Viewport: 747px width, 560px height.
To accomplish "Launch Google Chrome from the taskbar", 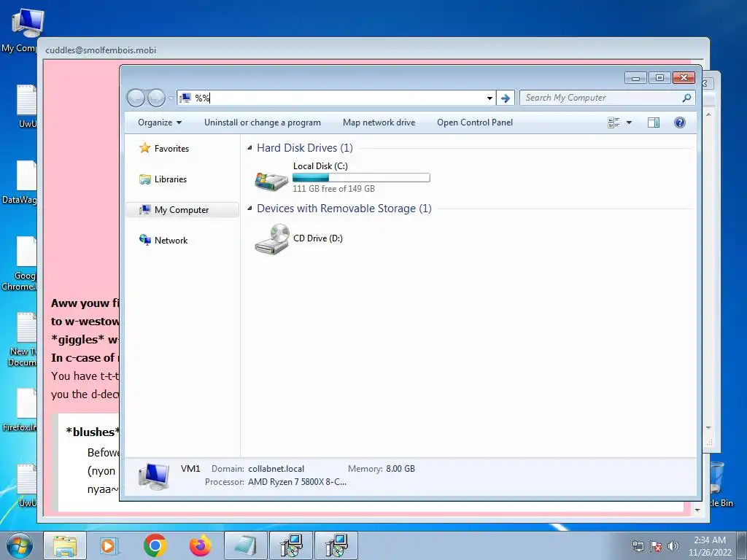I will pyautogui.click(x=155, y=546).
